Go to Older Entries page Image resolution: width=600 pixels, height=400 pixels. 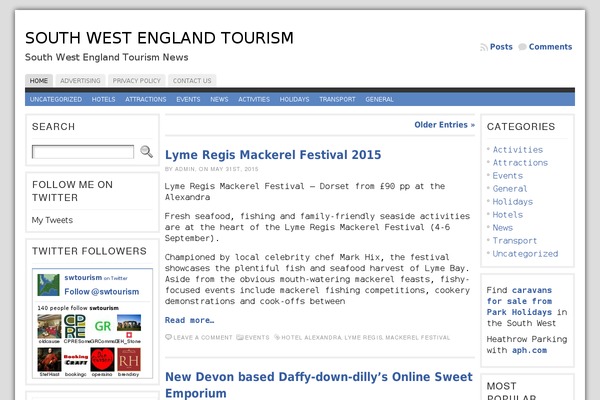(x=445, y=125)
